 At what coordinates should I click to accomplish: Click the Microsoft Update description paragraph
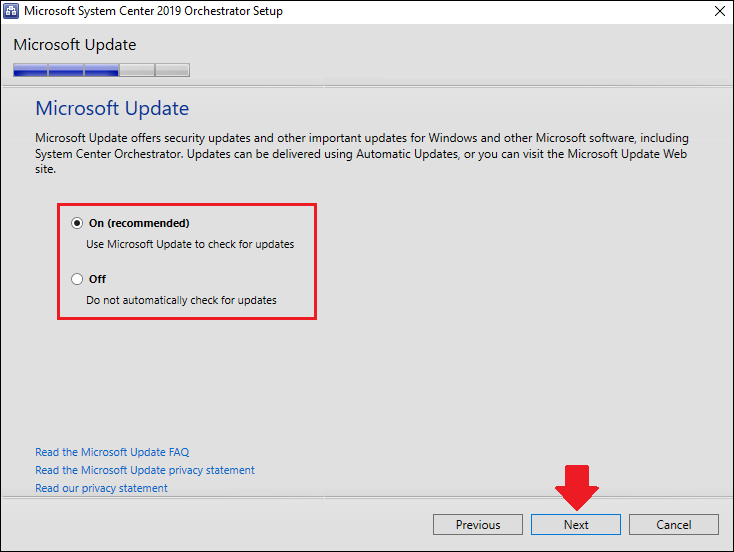(362, 154)
